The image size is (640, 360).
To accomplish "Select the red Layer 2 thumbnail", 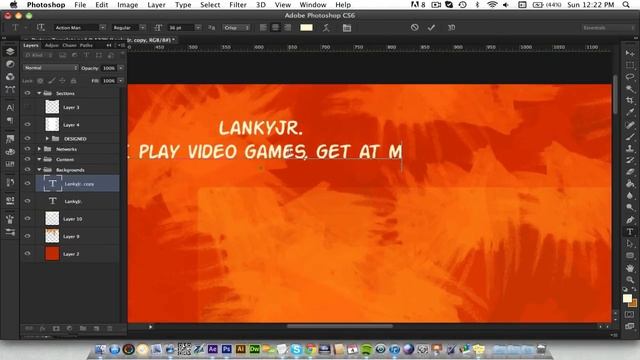I will 52,253.
